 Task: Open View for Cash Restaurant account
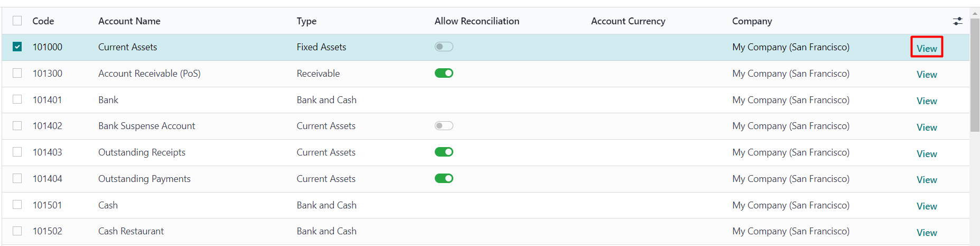(x=927, y=232)
